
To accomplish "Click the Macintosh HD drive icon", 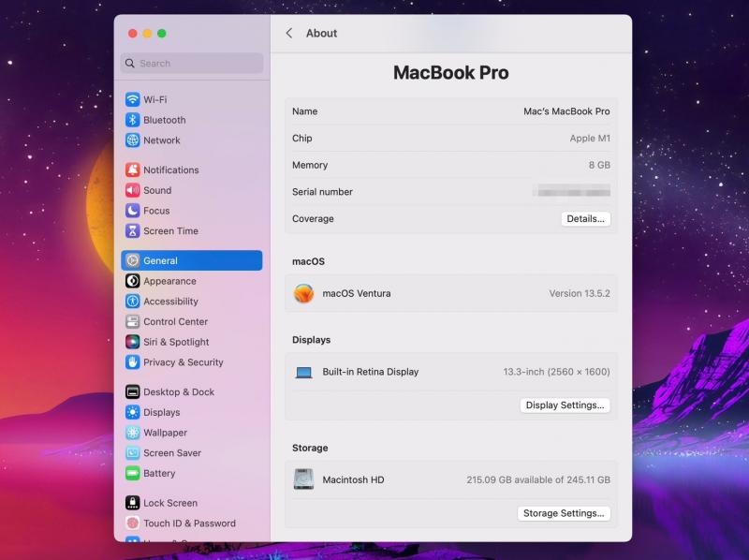I will tap(303, 479).
